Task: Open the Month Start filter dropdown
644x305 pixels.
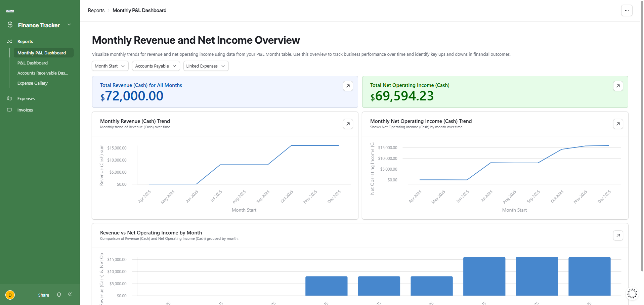Action: (x=110, y=66)
